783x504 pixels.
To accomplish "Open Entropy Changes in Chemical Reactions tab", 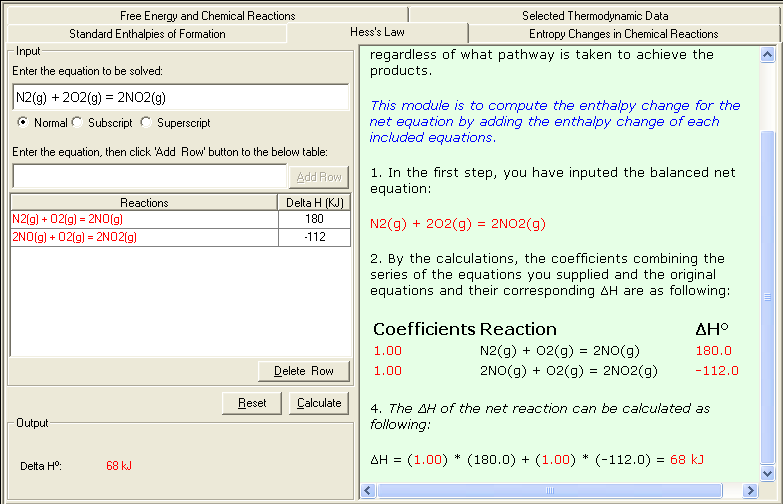I will coord(623,33).
